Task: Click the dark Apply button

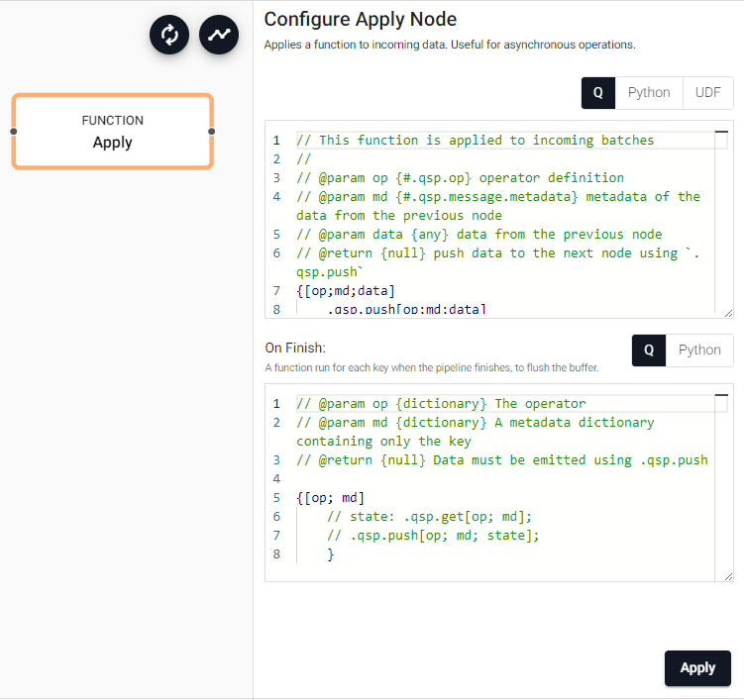Action: 697,667
